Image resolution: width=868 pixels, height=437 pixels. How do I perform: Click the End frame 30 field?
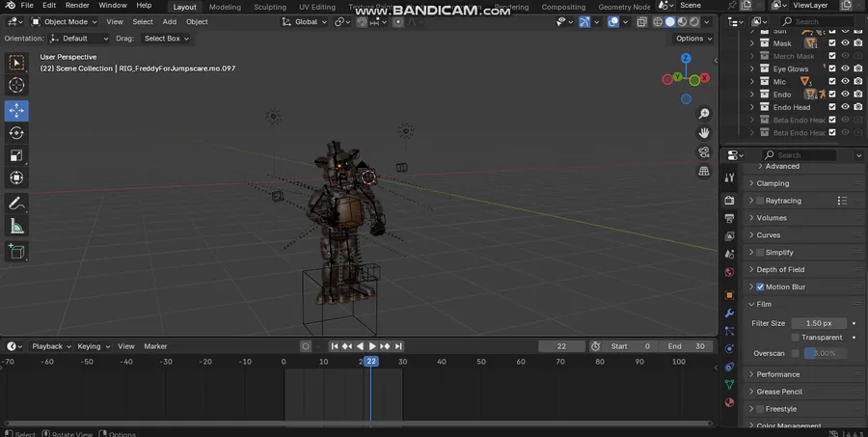coord(686,346)
